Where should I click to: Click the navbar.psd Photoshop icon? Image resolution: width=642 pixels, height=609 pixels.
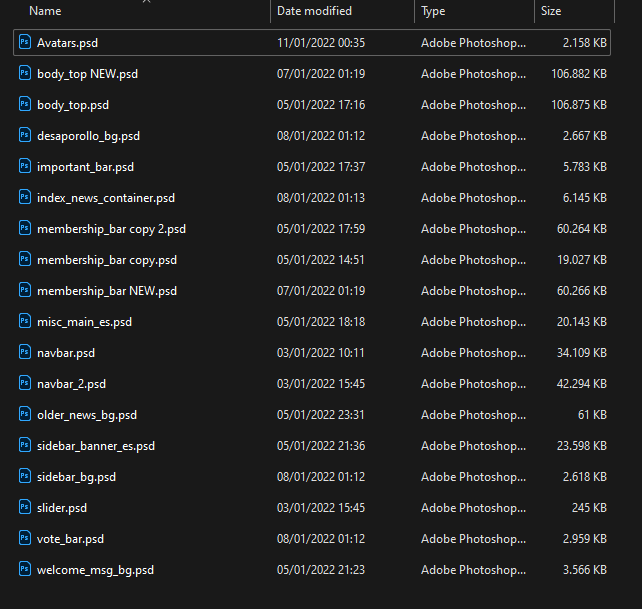(x=25, y=352)
